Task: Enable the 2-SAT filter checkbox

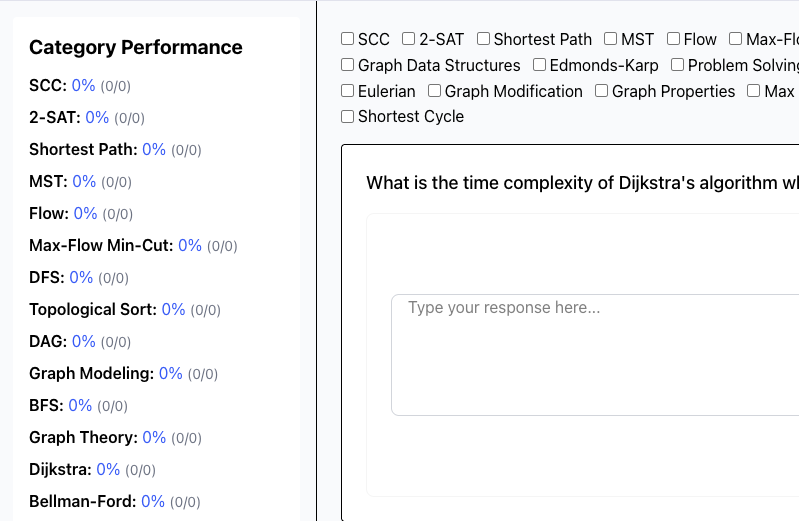Action: [409, 39]
